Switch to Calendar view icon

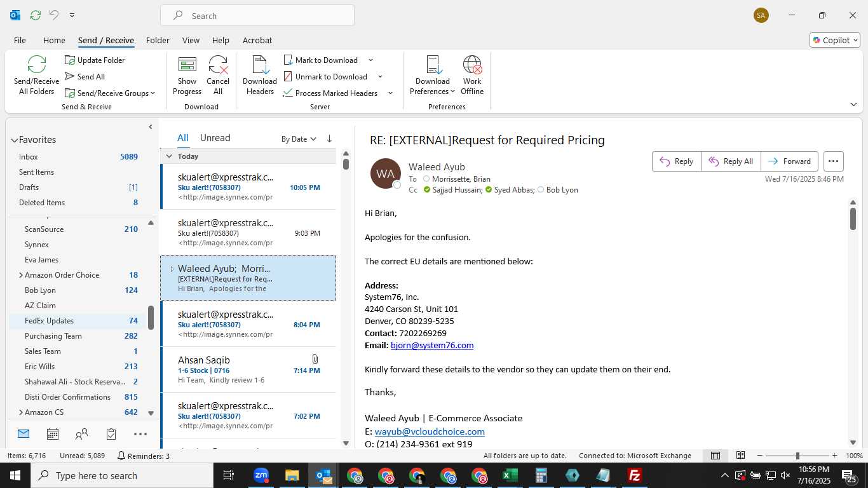(x=53, y=434)
